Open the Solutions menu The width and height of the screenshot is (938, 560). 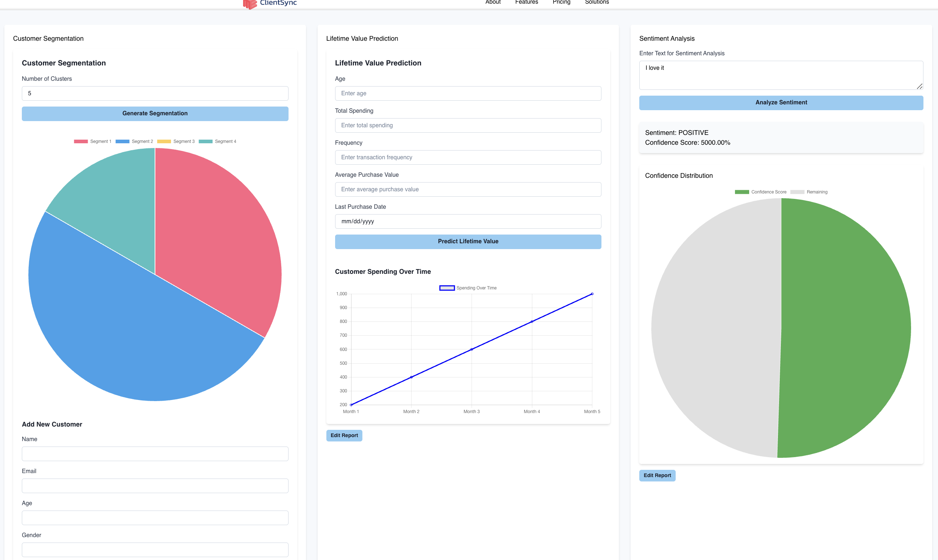[x=596, y=2]
